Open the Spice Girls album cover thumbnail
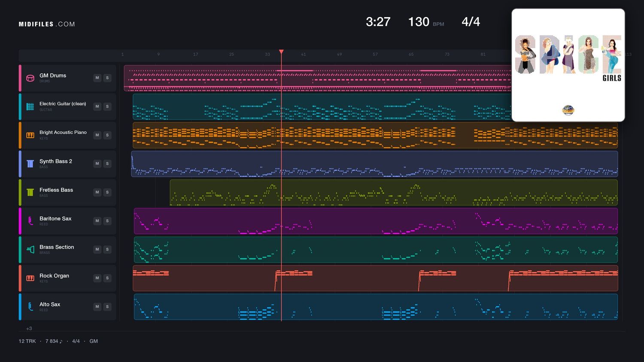Screen dimensions: 644x362 [568, 65]
